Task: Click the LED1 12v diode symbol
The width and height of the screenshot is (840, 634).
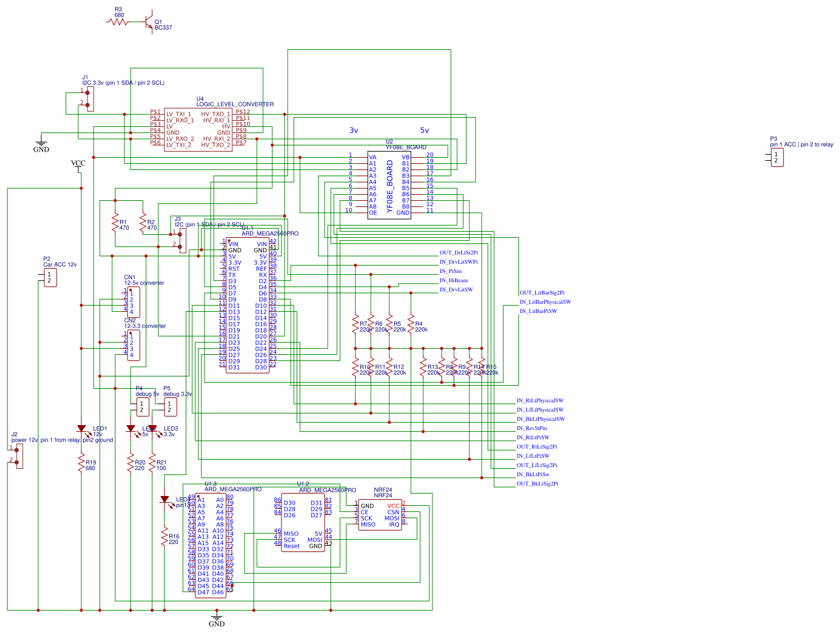Action: 81,428
